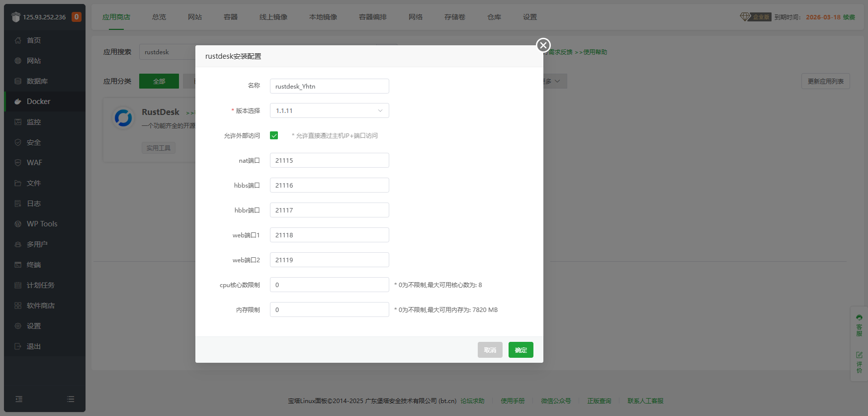This screenshot has height=416, width=868.
Task: Click the 安全 shield icon
Action: coord(18,142)
